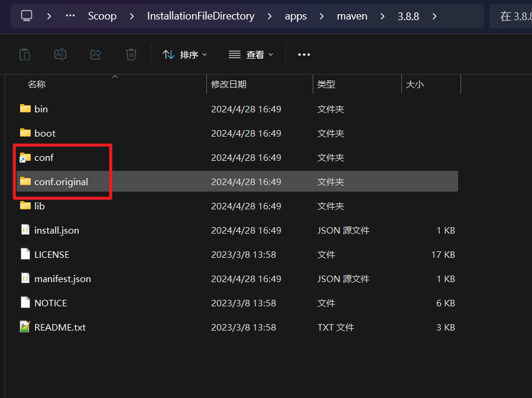The height and width of the screenshot is (398, 532).
Task: Select the manifest.json file name
Action: [63, 279]
